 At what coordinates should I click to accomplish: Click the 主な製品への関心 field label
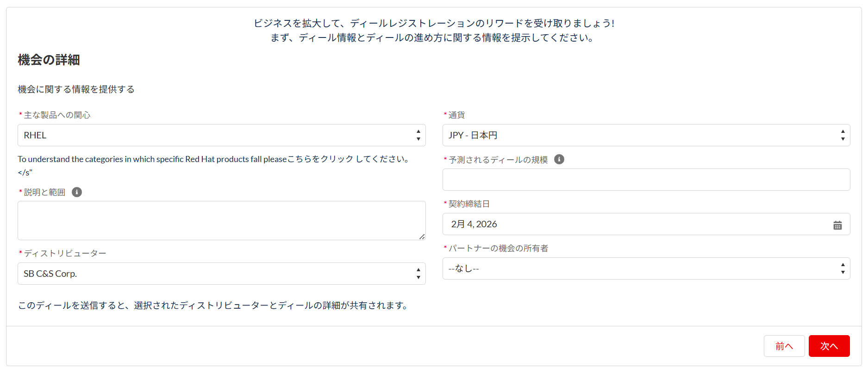click(57, 115)
